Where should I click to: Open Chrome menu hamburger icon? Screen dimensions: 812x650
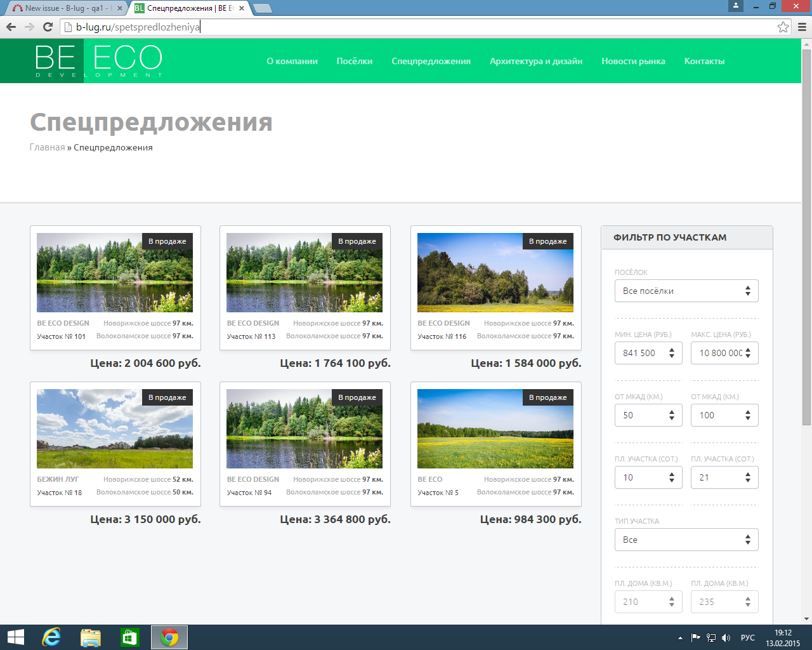point(802,27)
